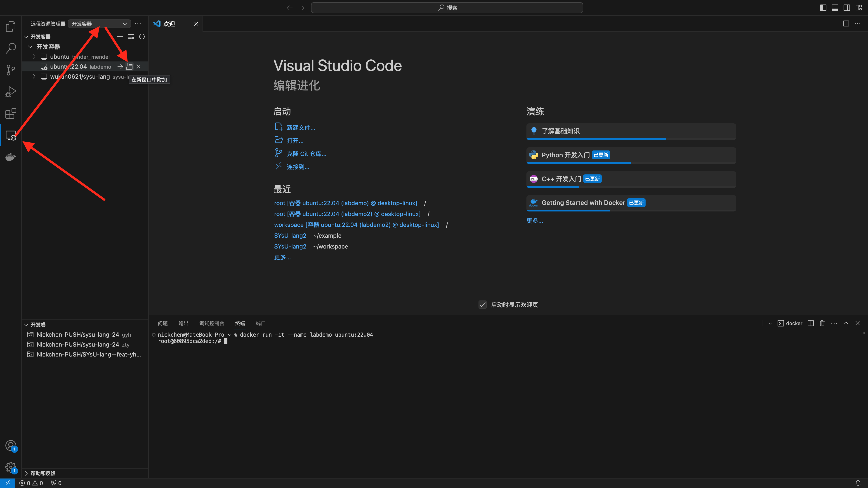Refresh the dev containers list
Viewport: 868px width, 488px height.
142,36
